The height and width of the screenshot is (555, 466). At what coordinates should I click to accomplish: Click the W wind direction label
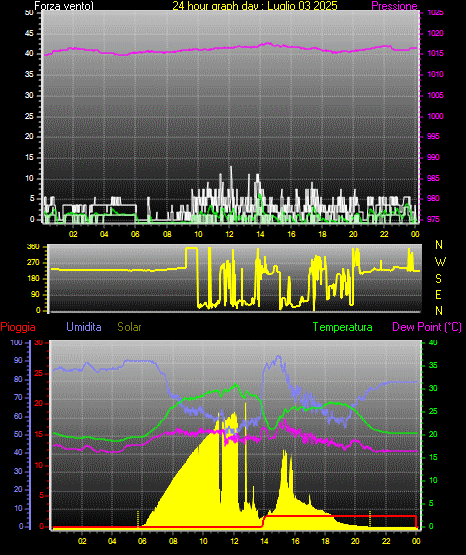440,262
